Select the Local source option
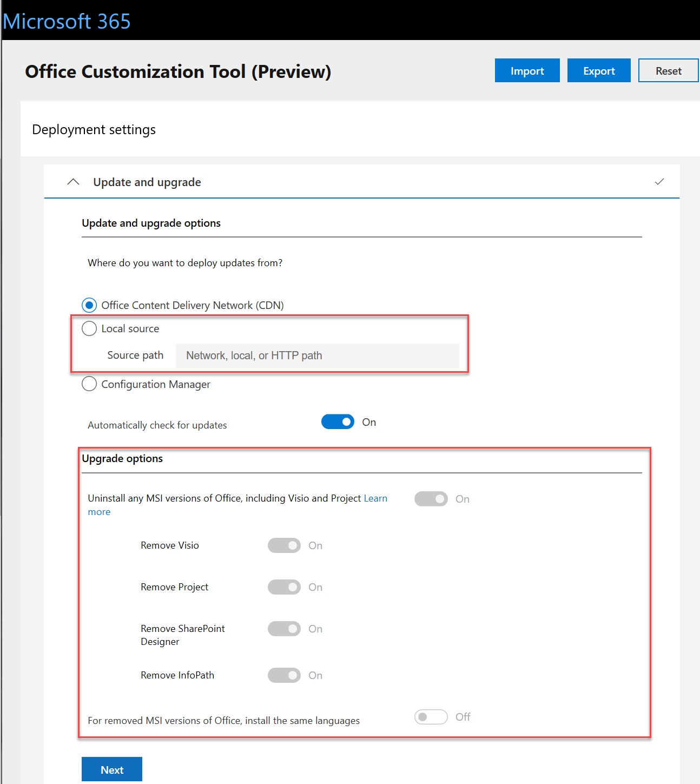The width and height of the screenshot is (700, 784). [89, 328]
